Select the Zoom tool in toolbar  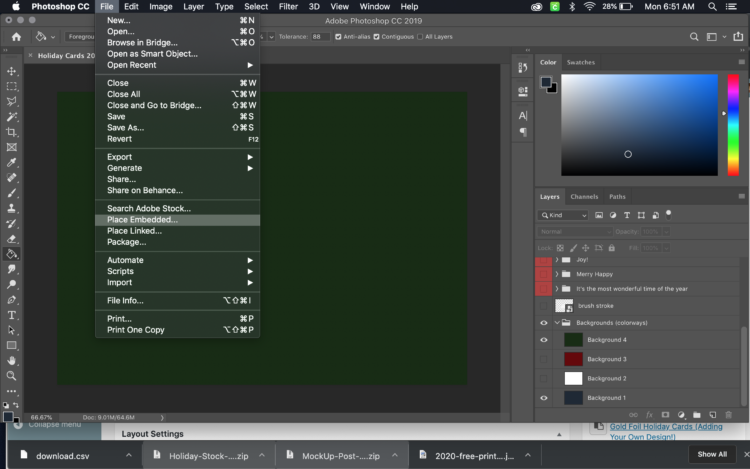coord(11,376)
